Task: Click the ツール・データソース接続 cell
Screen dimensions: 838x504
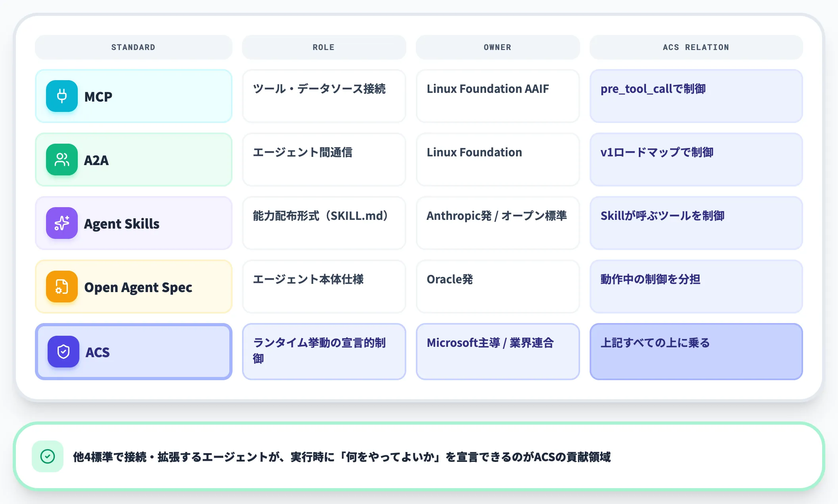Action: (x=324, y=96)
